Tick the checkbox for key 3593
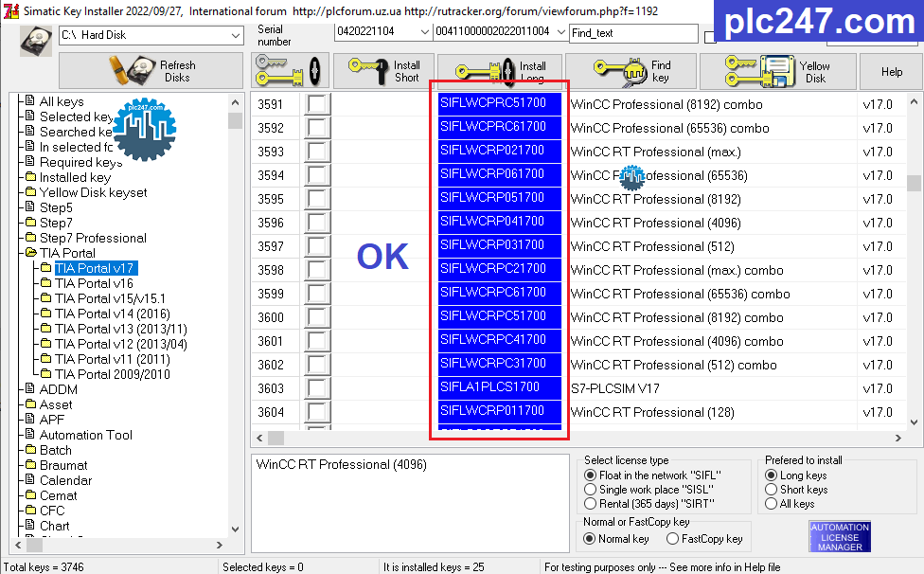Screen dimensions: 924x574 click(317, 152)
